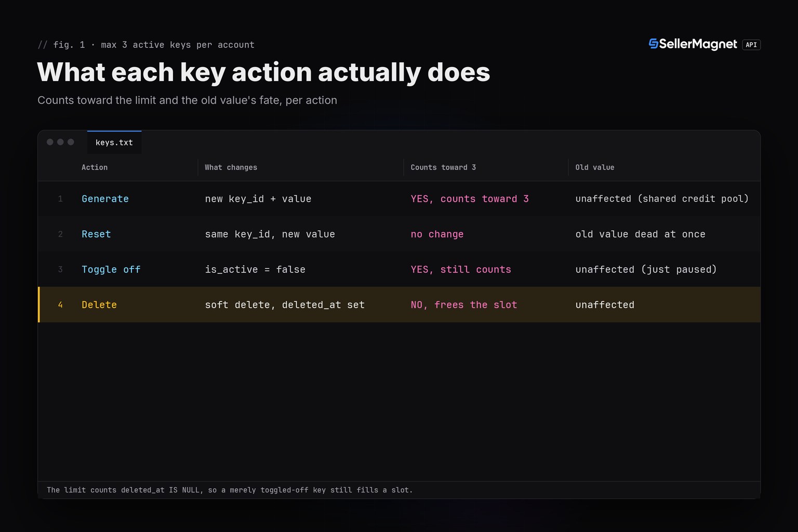Viewport: 798px width, 532px height.
Task: Click 'YES, still counts' cell
Action: (461, 270)
